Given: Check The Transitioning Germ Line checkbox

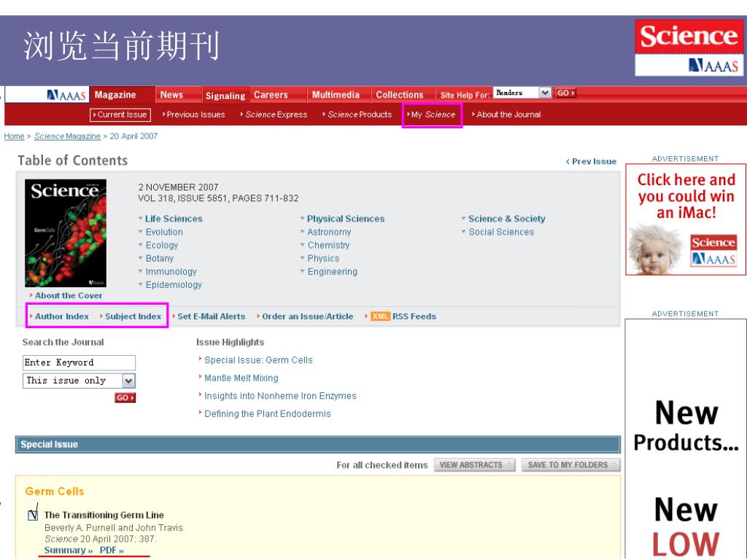Looking at the screenshot, I should [33, 515].
